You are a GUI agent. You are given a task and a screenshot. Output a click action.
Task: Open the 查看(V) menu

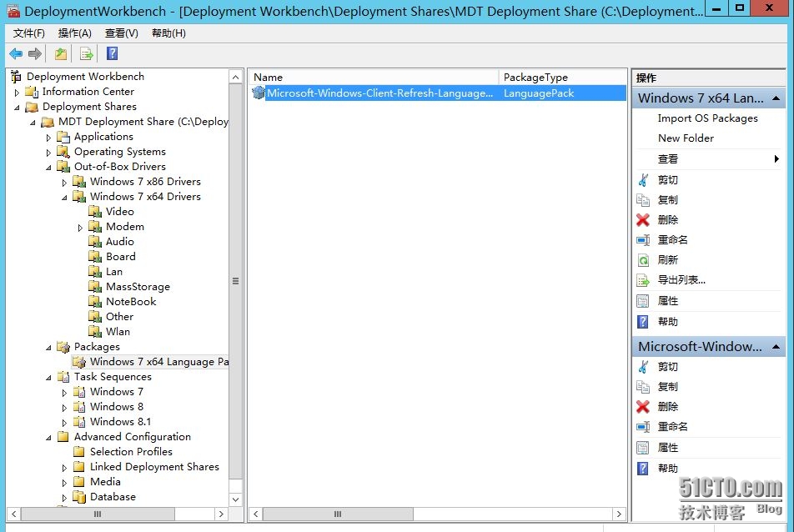point(122,33)
